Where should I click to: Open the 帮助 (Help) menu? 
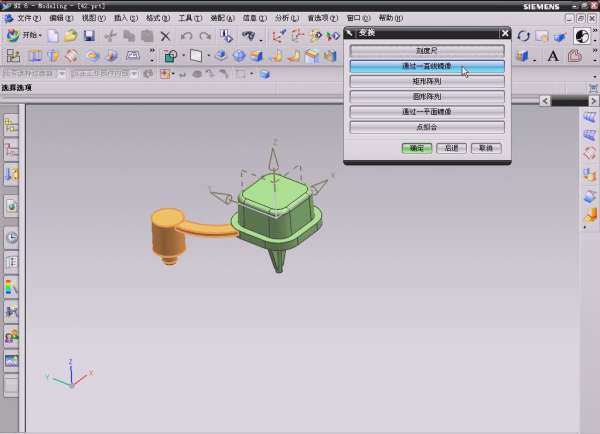click(390, 18)
